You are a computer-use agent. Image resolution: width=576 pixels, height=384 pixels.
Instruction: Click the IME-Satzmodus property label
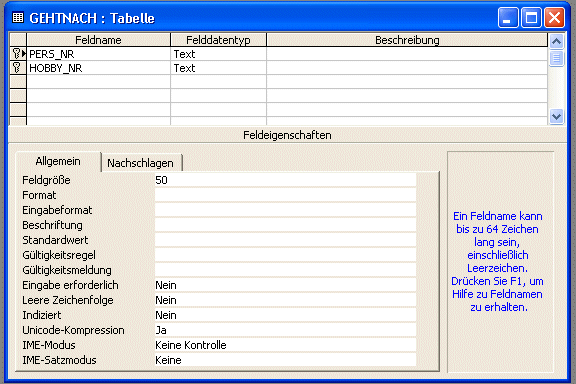[59, 360]
